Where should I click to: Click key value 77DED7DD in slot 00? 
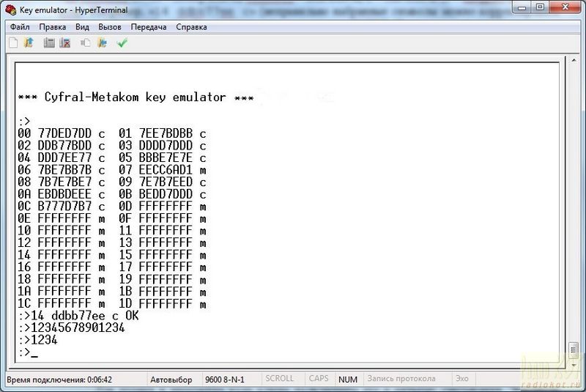(x=64, y=133)
